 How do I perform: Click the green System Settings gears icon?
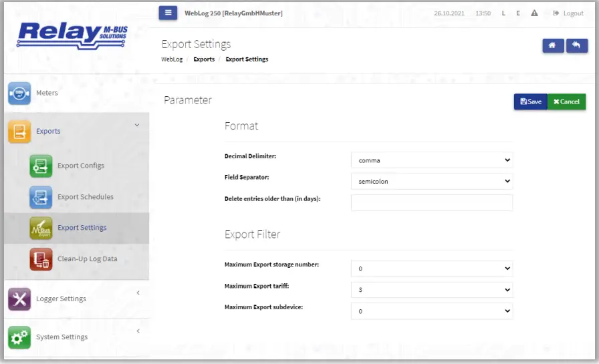click(19, 337)
